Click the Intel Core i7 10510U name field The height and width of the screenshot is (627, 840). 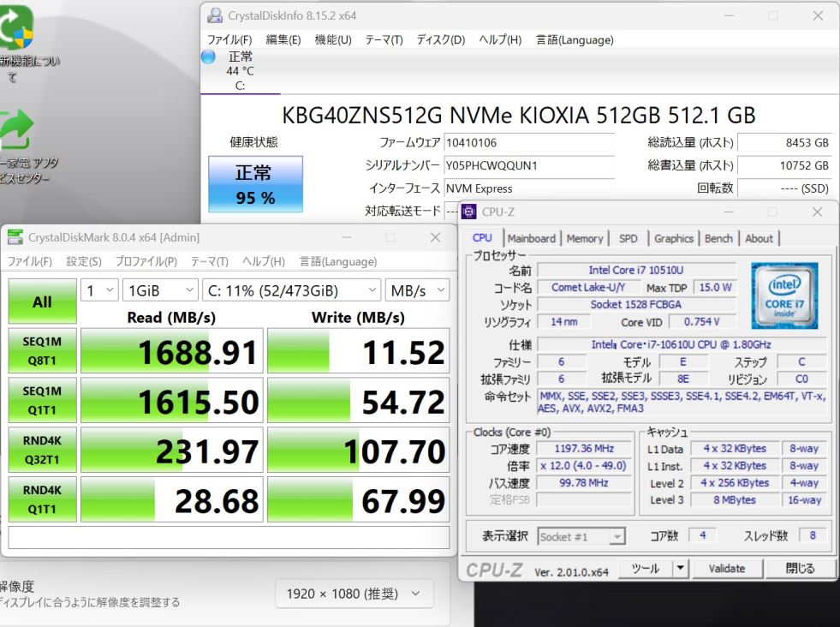[x=636, y=270]
